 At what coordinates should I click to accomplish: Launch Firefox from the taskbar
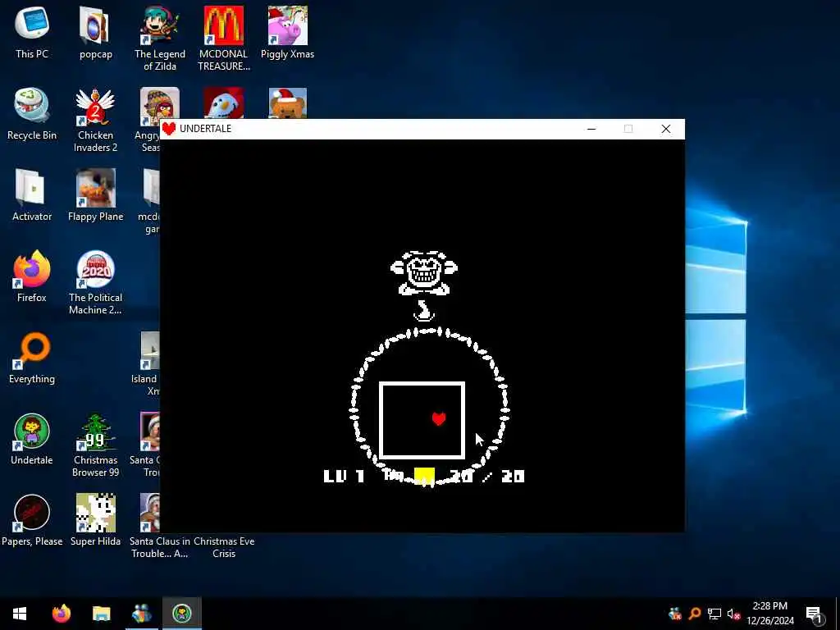coord(61,614)
